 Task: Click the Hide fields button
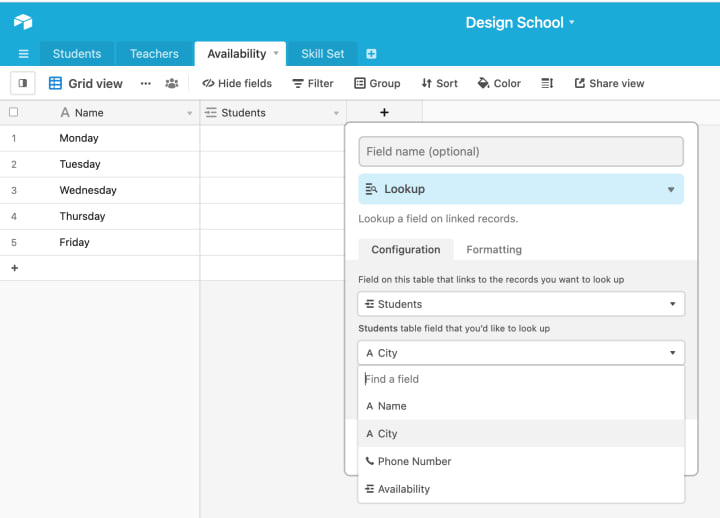point(237,83)
